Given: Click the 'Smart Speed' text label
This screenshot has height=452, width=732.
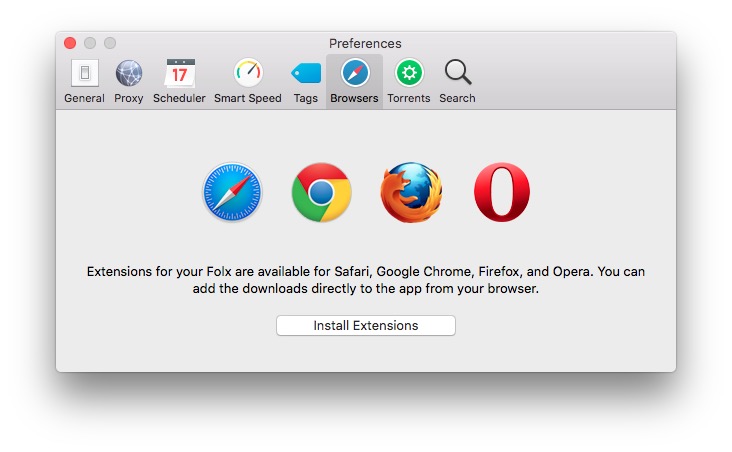Looking at the screenshot, I should click(247, 98).
